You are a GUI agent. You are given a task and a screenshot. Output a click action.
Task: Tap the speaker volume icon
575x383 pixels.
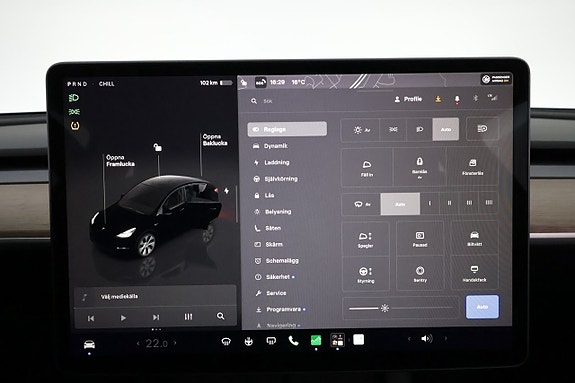coord(426,338)
